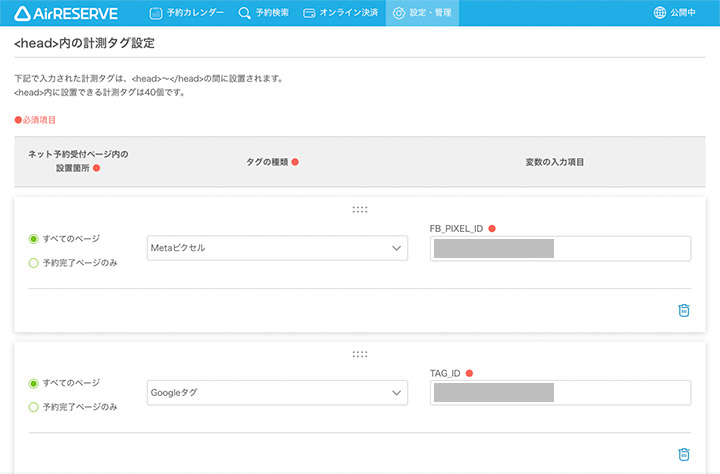Click the ネット予約受付ページ内の設置箇所 column header
720x474 pixels.
78,161
